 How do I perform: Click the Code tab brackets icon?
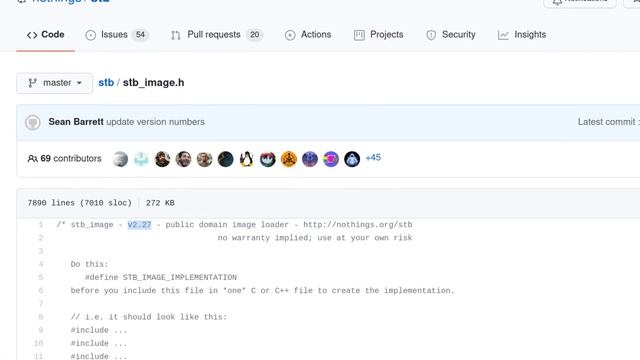tap(32, 35)
